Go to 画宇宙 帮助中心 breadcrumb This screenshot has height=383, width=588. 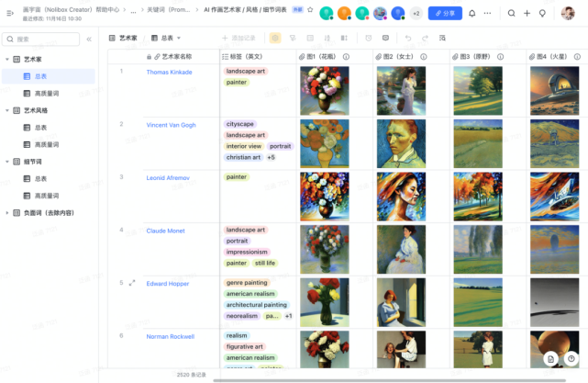coord(71,10)
